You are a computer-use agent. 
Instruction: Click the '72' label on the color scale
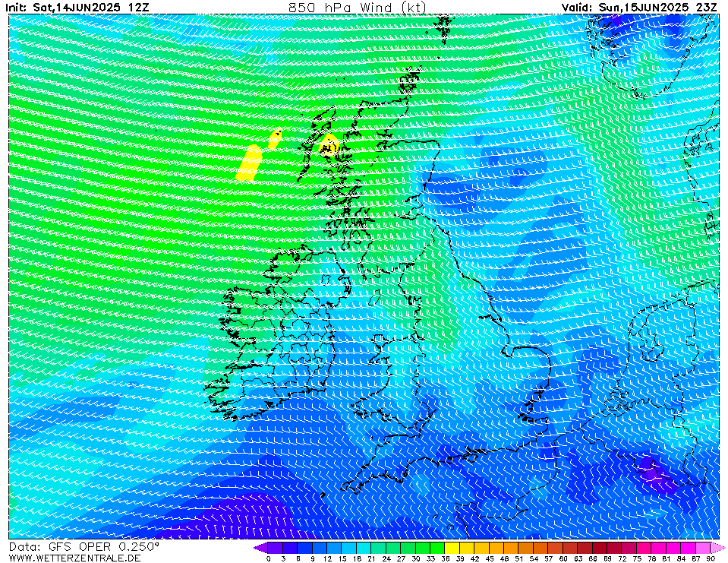622,558
